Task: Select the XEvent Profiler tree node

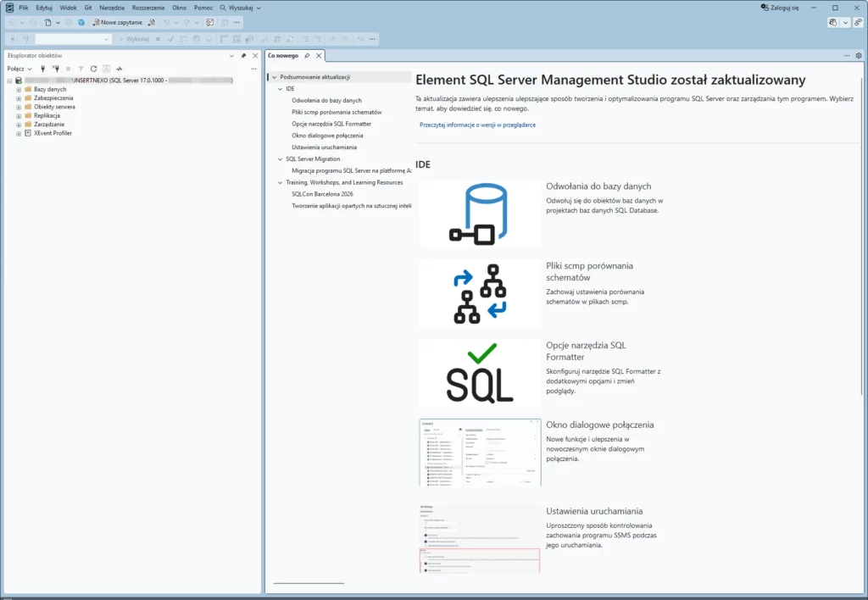Action: [x=53, y=133]
